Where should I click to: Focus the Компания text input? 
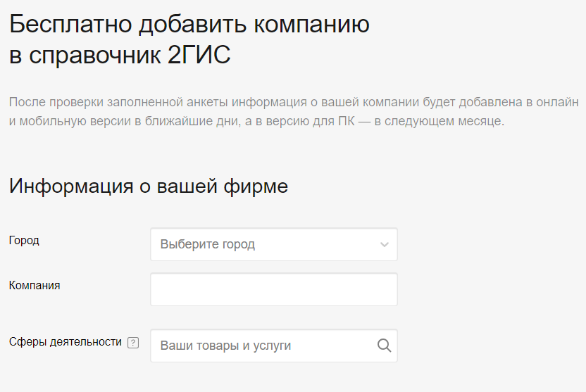coord(273,289)
